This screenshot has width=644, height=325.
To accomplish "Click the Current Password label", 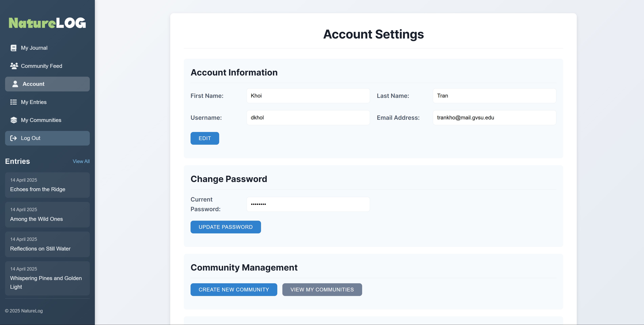I will pyautogui.click(x=205, y=204).
